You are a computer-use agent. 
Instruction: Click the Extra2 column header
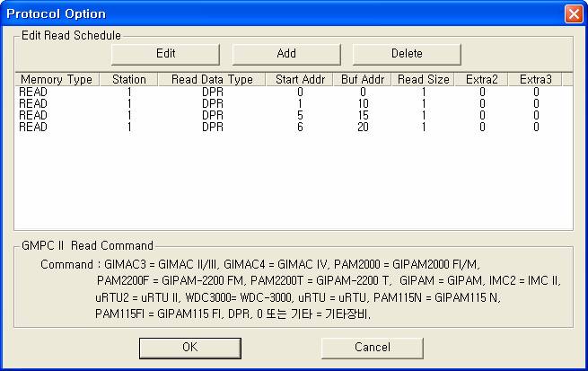click(482, 80)
